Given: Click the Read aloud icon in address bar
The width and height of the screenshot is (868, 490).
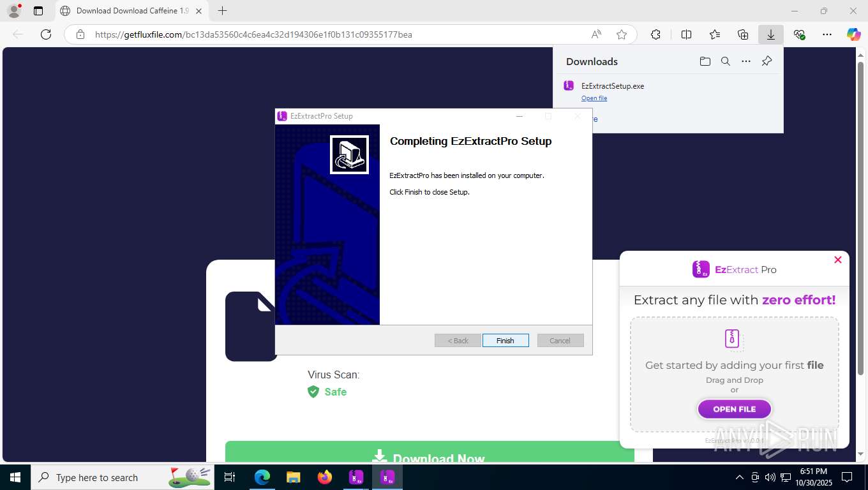Looking at the screenshot, I should coord(596,34).
